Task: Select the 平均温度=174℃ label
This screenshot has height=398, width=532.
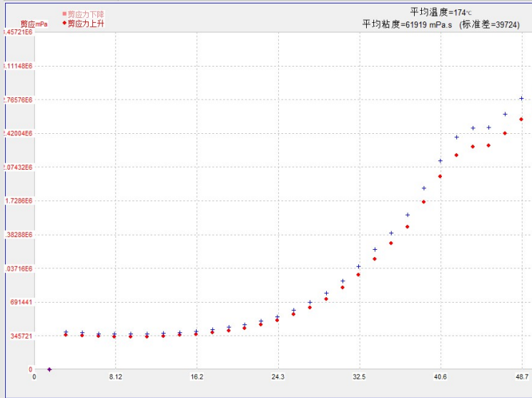Action: coord(441,12)
